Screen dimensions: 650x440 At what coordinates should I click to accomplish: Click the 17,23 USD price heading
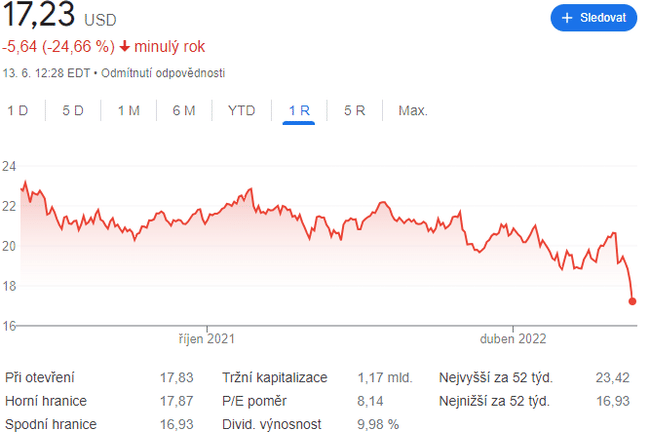[58, 17]
